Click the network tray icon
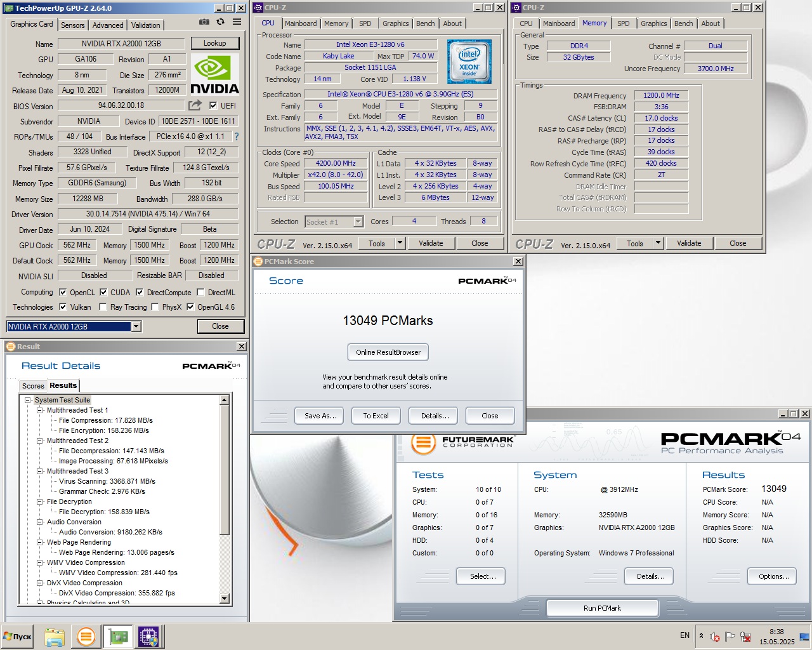 746,636
